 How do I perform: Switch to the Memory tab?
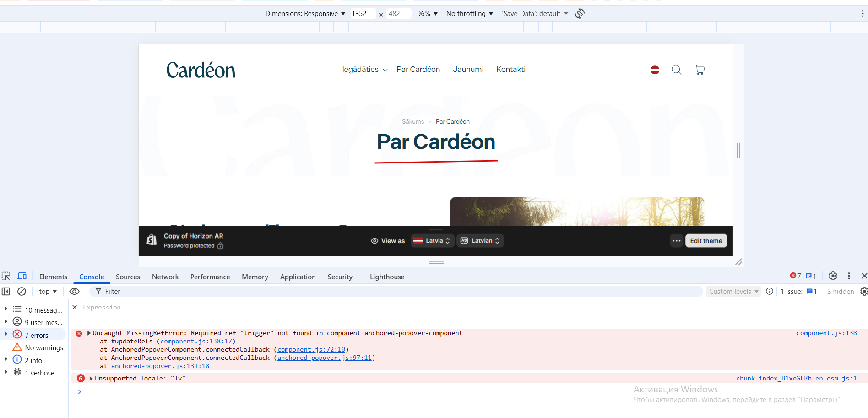click(255, 277)
